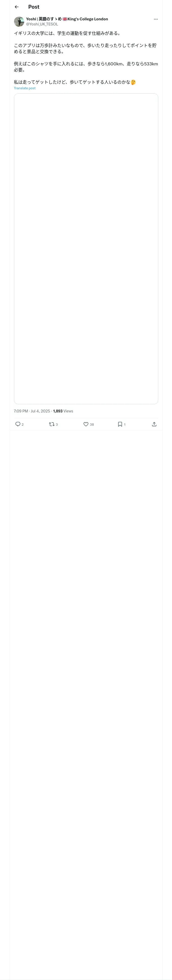172x980 pixels.
Task: Click the Translate post link
Action: (25, 88)
